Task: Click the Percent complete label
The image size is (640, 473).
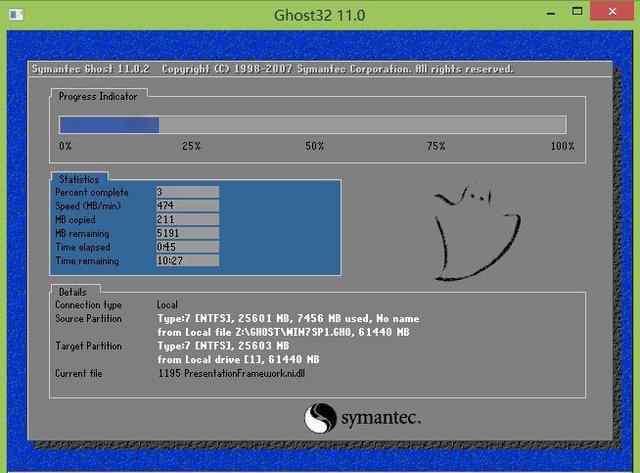Action: (x=91, y=192)
